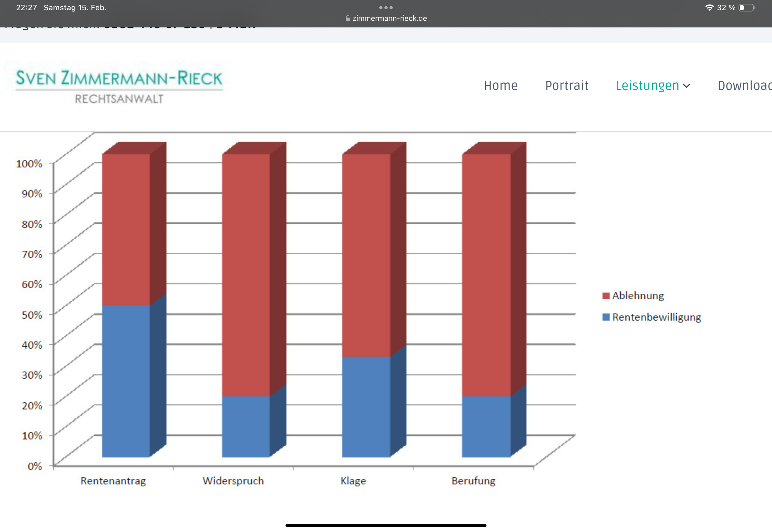Click the blue Rentenbewilligung legend swatch
The image size is (772, 532).
606,317
